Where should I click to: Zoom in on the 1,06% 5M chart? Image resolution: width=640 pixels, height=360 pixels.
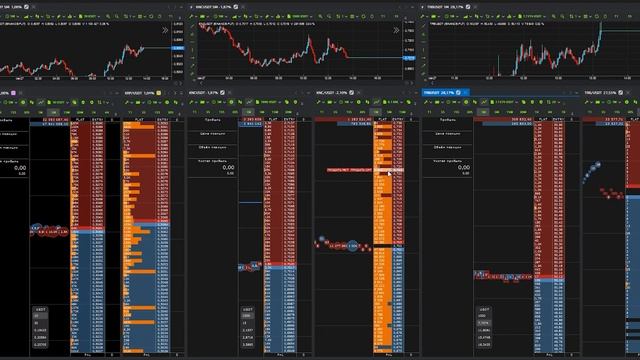(108, 16)
